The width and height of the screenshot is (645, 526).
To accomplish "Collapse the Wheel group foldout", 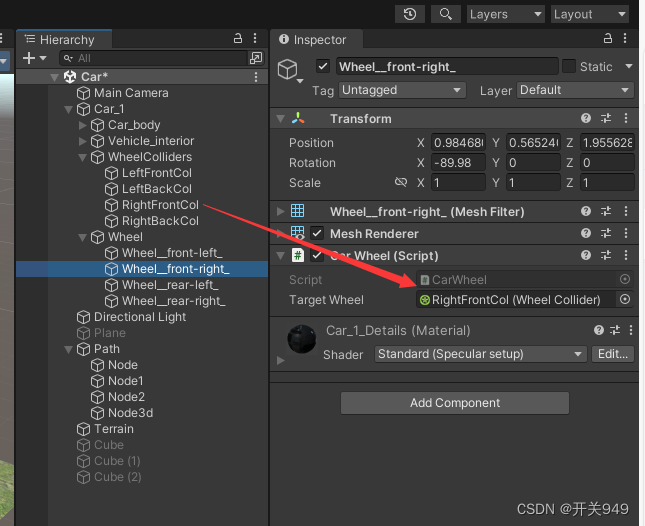I will coord(82,237).
